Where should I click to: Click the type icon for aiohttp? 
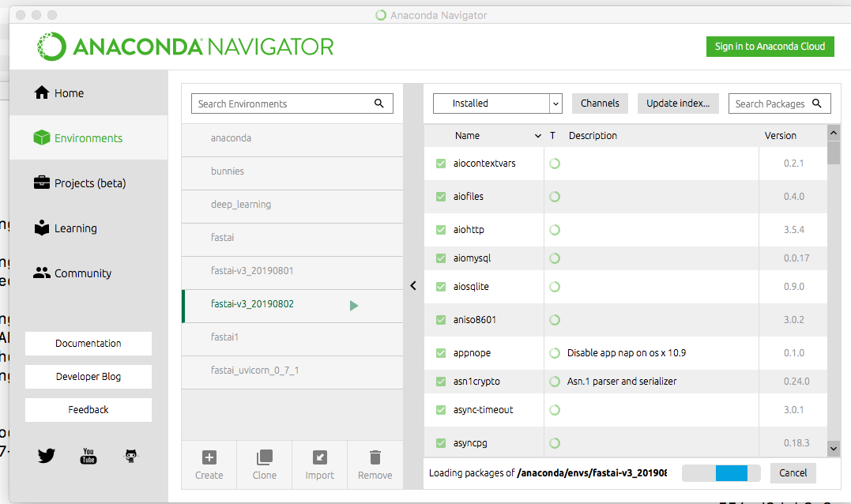coord(554,229)
